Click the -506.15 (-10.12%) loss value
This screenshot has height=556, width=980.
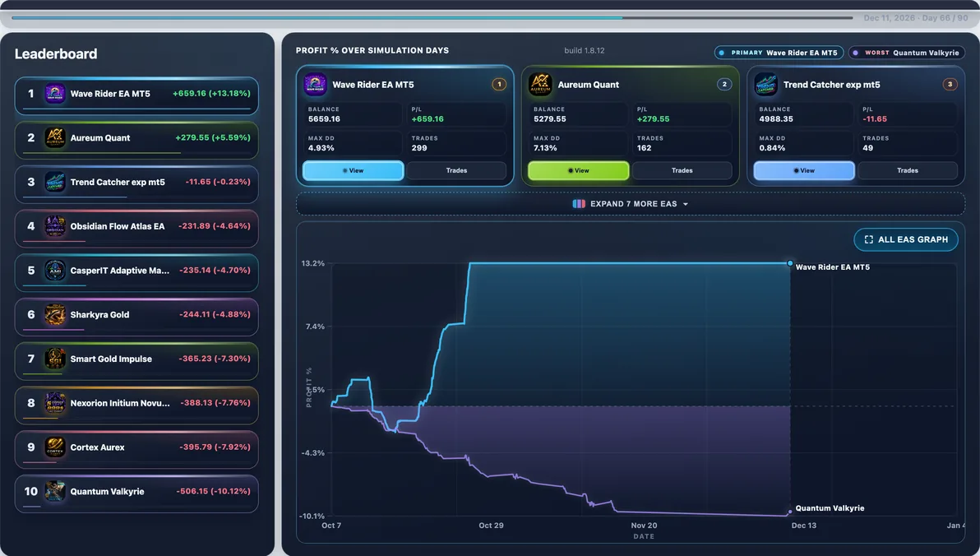(x=213, y=491)
